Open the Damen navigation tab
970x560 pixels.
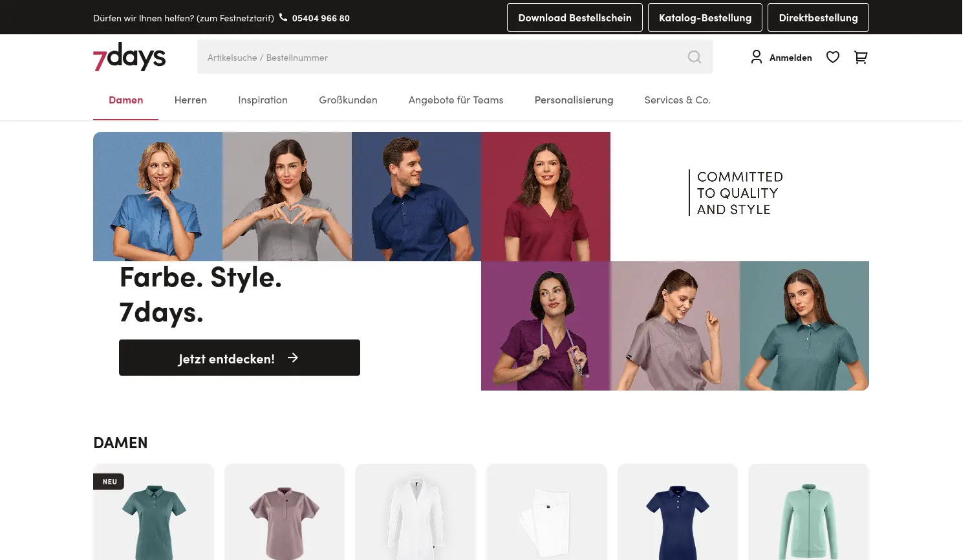pos(125,100)
